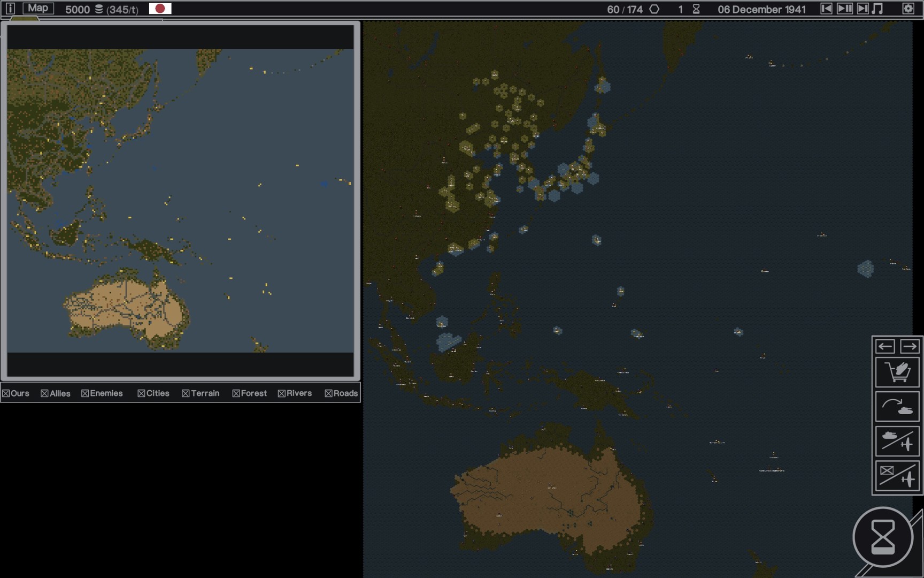Click the Map tab button
This screenshot has height=578, width=924.
38,8
